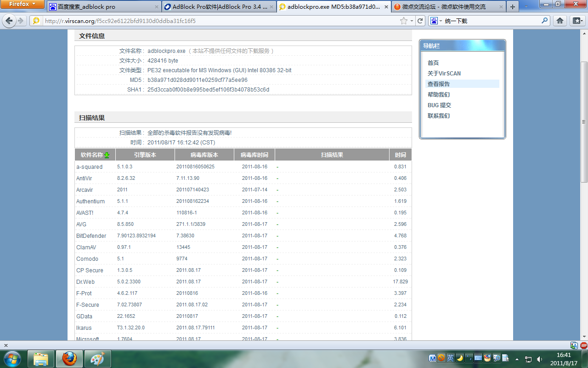
Task: Open a new tab with the plus button
Action: [x=513, y=7]
